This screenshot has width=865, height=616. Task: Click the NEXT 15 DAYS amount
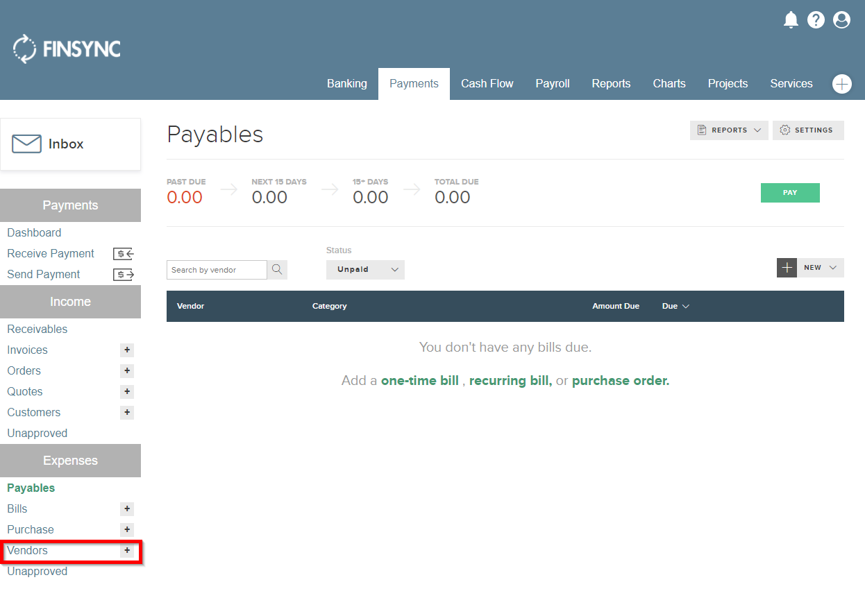(269, 198)
